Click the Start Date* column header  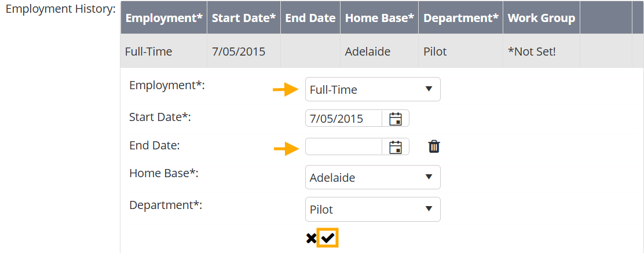click(244, 18)
